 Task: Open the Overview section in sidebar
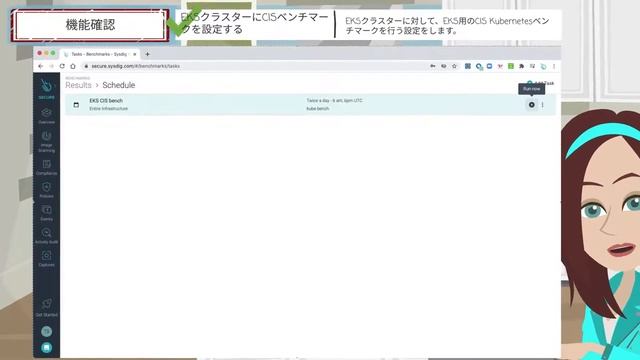click(46, 116)
